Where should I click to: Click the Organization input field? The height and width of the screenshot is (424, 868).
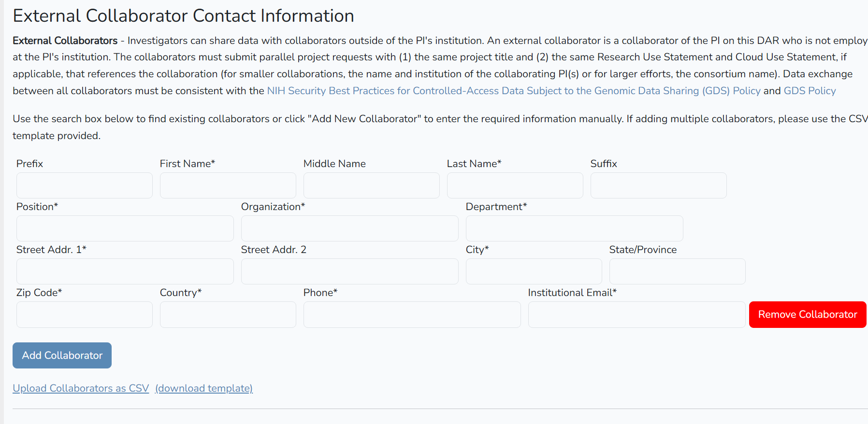click(349, 228)
